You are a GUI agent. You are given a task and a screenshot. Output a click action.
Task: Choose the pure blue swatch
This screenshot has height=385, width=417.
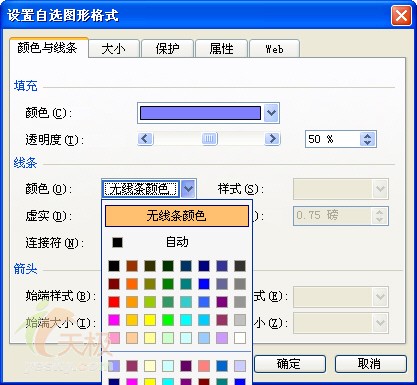(x=204, y=284)
